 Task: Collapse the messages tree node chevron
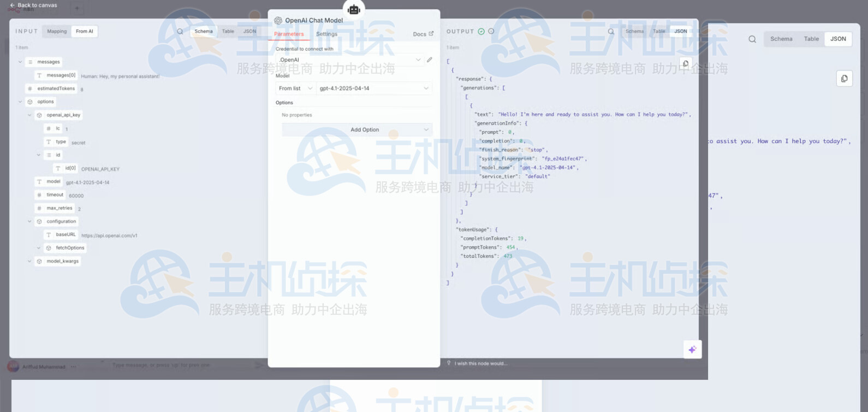pos(20,62)
